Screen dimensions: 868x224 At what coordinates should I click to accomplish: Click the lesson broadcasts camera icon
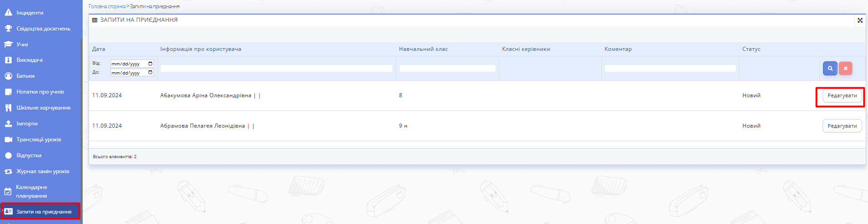8,139
